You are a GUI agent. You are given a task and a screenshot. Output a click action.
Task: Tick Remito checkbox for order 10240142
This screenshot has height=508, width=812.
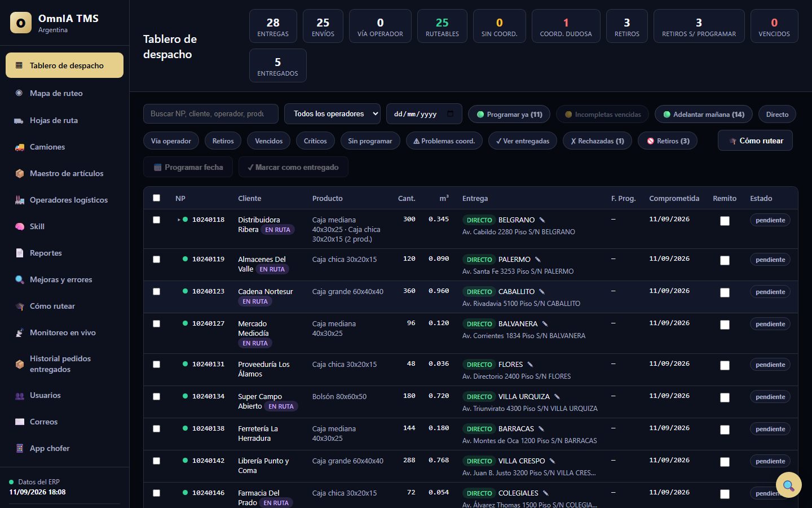pyautogui.click(x=725, y=462)
